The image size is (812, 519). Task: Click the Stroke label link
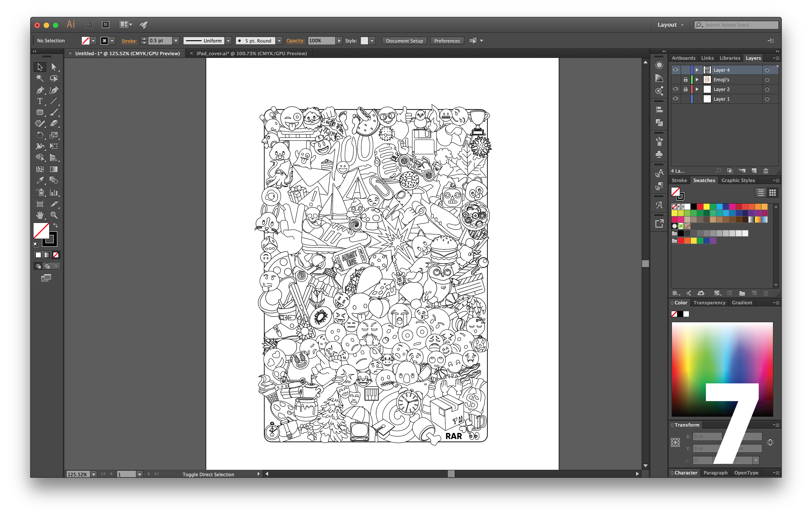pos(129,41)
